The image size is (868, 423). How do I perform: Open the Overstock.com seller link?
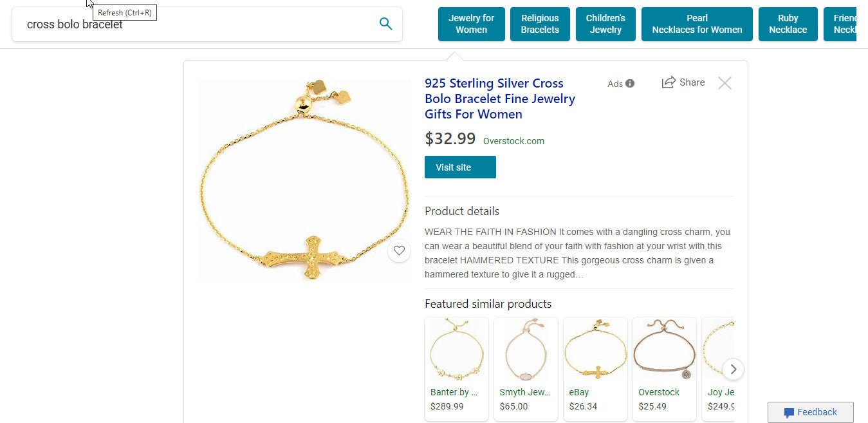click(x=513, y=141)
